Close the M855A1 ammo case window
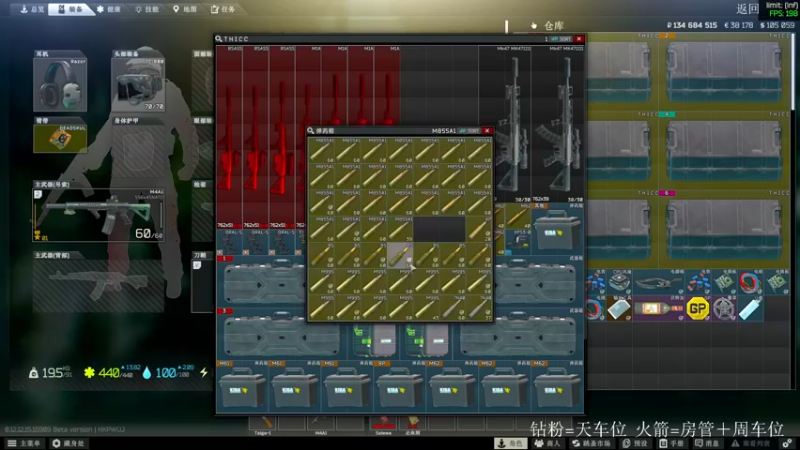This screenshot has width=800, height=450. pyautogui.click(x=487, y=131)
